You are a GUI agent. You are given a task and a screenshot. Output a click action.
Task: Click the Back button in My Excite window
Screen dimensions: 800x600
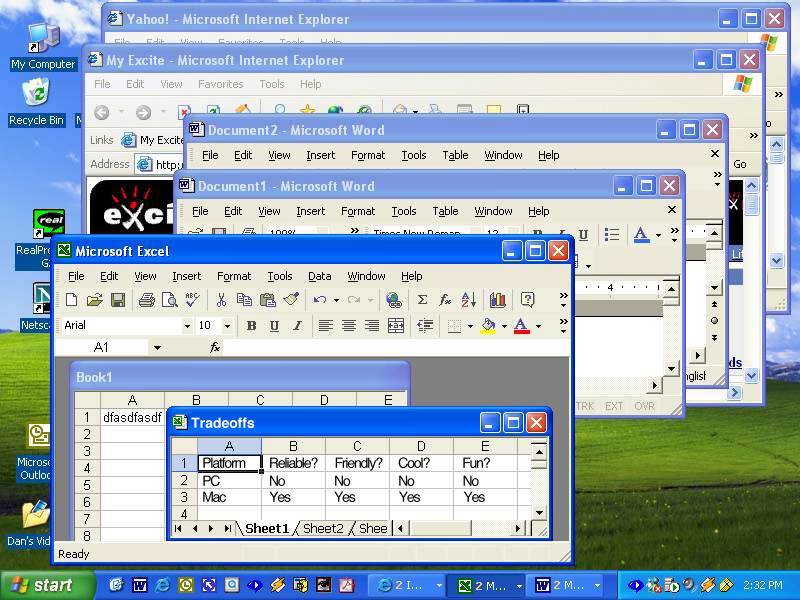(102, 112)
